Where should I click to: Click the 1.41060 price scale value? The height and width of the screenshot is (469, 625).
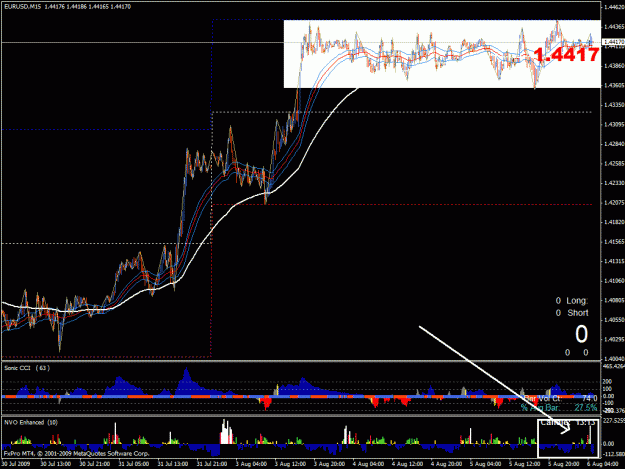click(614, 281)
